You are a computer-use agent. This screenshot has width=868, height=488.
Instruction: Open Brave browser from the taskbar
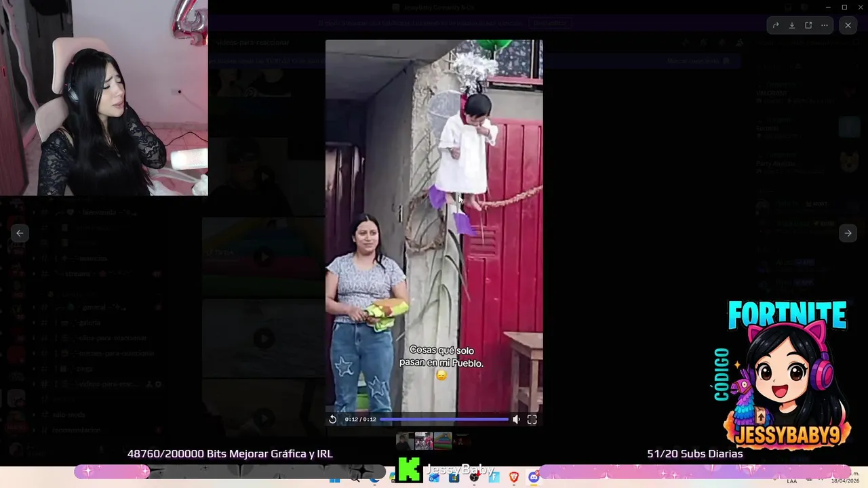(x=513, y=478)
